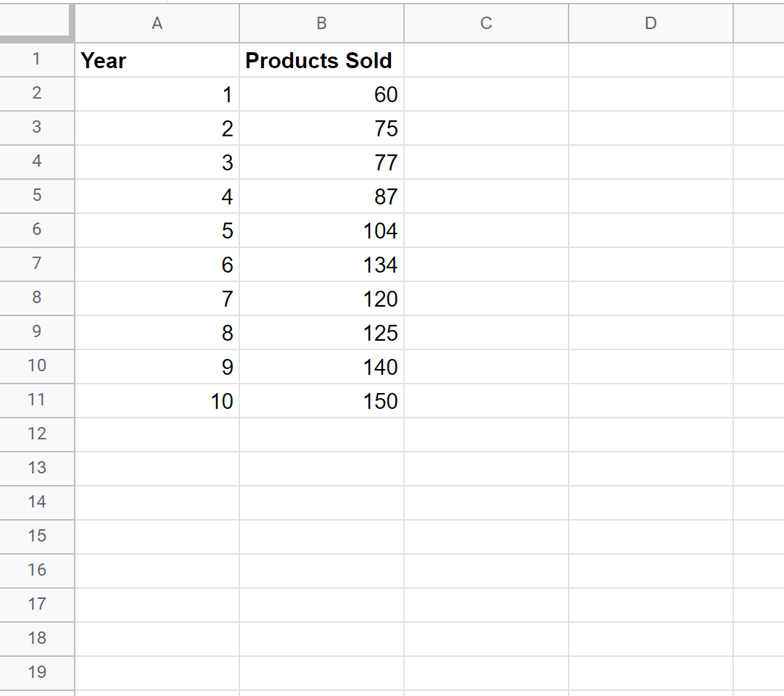Select empty cell D12

[x=651, y=434]
